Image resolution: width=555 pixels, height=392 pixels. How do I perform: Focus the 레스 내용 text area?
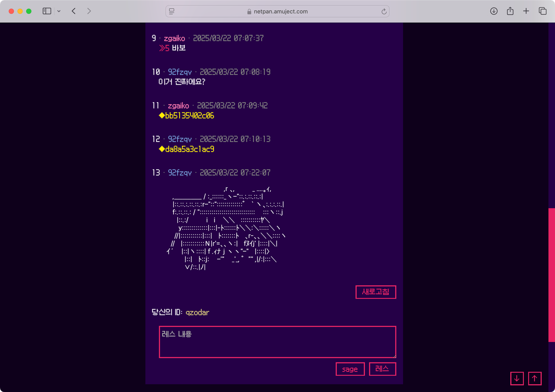tap(277, 342)
